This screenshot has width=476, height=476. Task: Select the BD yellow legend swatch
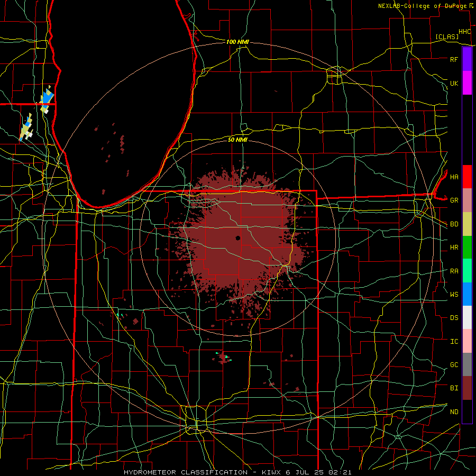point(467,224)
